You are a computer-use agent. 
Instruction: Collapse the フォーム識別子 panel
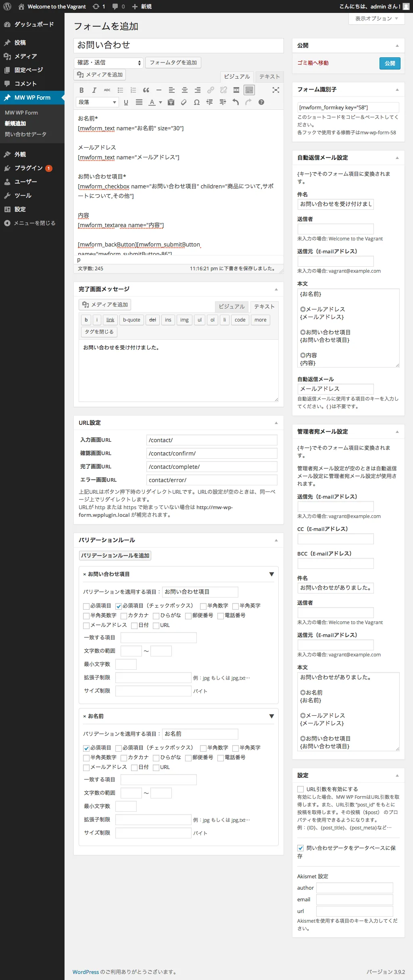tap(397, 90)
